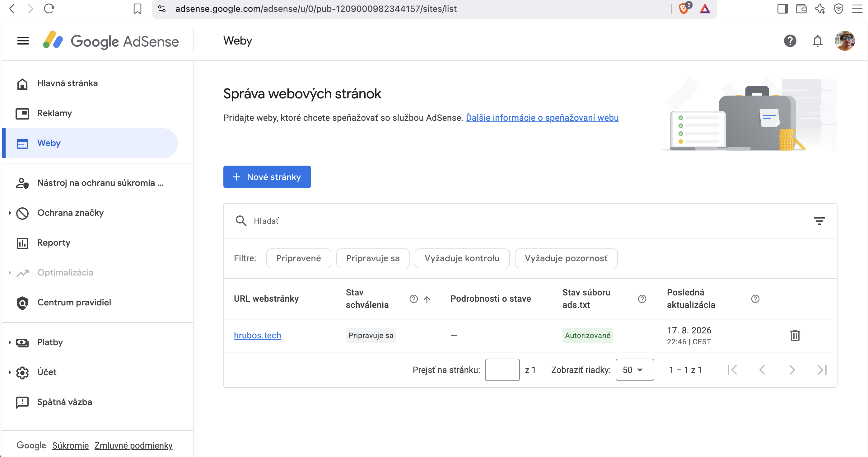
Task: Expand the Platby menu arrow
Action: pos(10,342)
